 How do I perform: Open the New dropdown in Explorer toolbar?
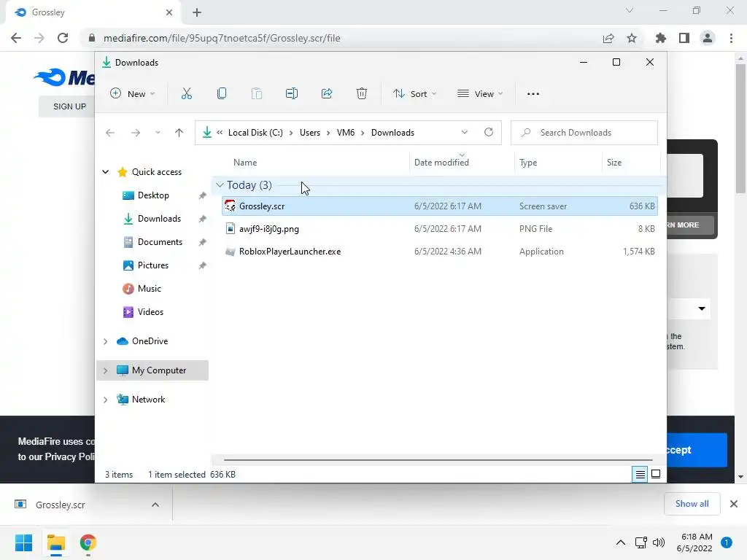[133, 94]
